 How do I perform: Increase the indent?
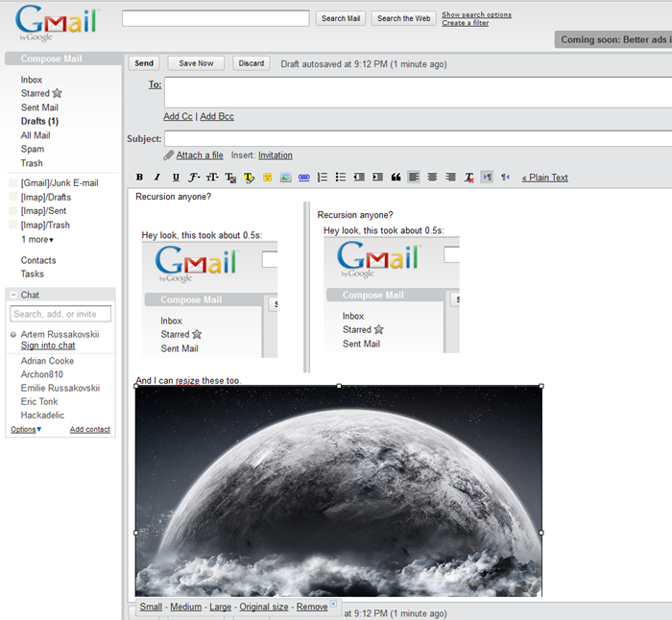[x=377, y=178]
